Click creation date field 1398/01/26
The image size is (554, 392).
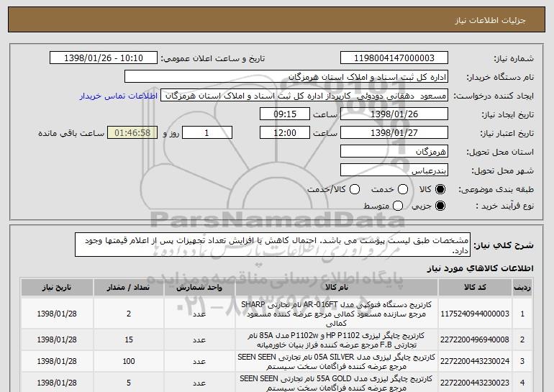(x=394, y=114)
